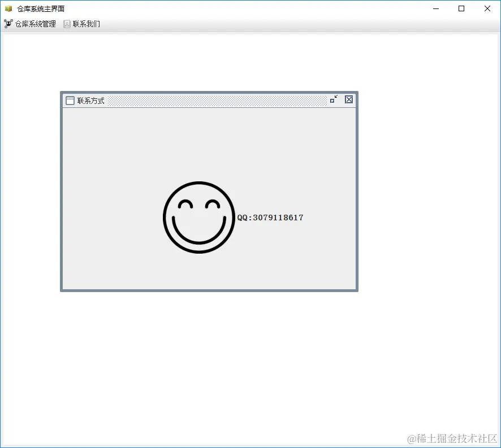
Task: Click the QQ:3079118617 text
Action: coord(270,218)
